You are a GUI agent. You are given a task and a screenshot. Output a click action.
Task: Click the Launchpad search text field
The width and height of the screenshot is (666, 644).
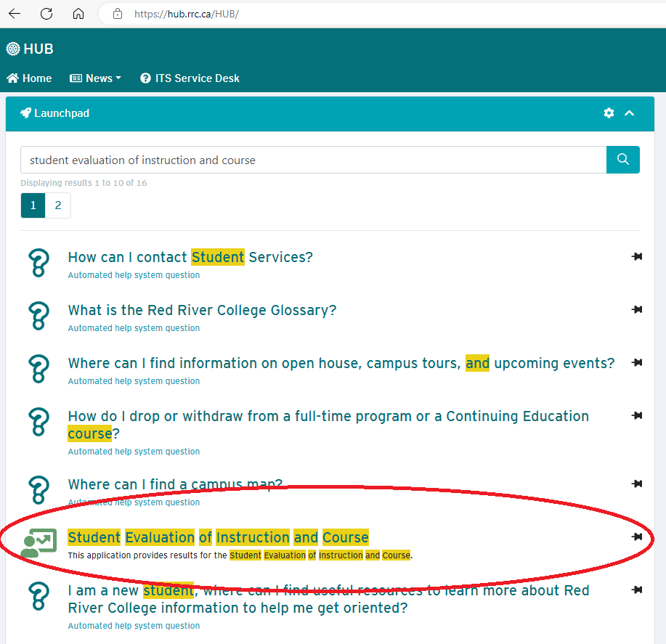click(x=312, y=160)
